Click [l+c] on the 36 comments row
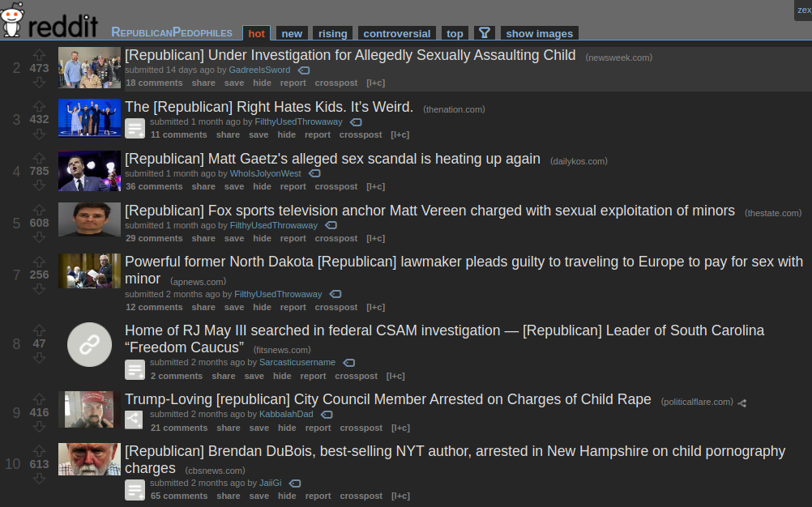812x507 pixels. (x=375, y=186)
